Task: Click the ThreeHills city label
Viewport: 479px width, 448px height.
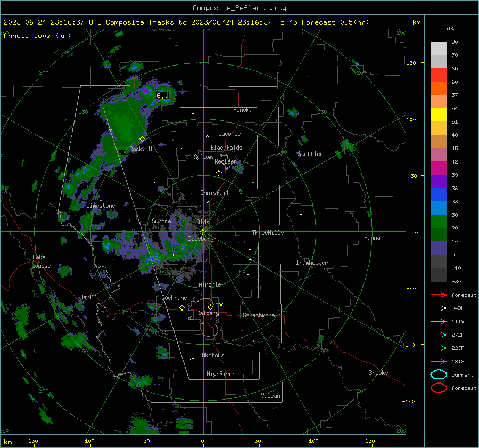Action: tap(268, 233)
